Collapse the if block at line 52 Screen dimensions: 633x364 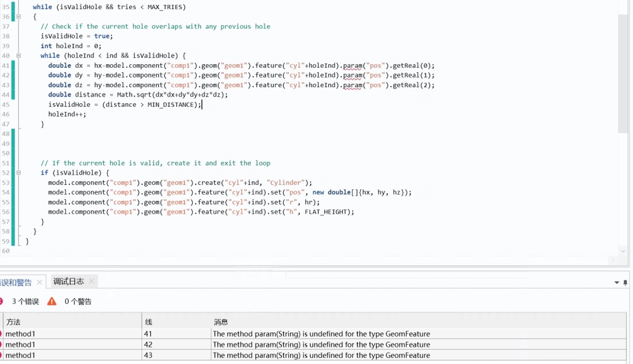click(19, 173)
